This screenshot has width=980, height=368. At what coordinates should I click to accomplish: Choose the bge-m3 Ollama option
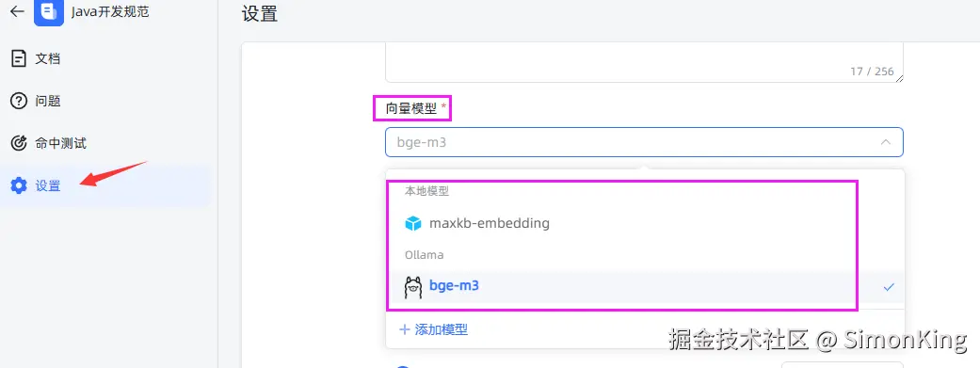(x=644, y=287)
